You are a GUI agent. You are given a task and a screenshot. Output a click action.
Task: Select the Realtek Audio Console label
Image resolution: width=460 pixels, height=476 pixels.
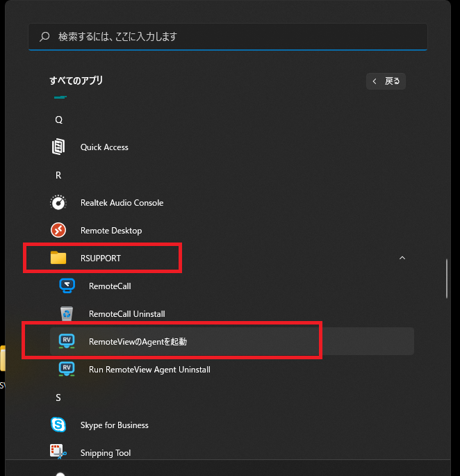pyautogui.click(x=122, y=203)
